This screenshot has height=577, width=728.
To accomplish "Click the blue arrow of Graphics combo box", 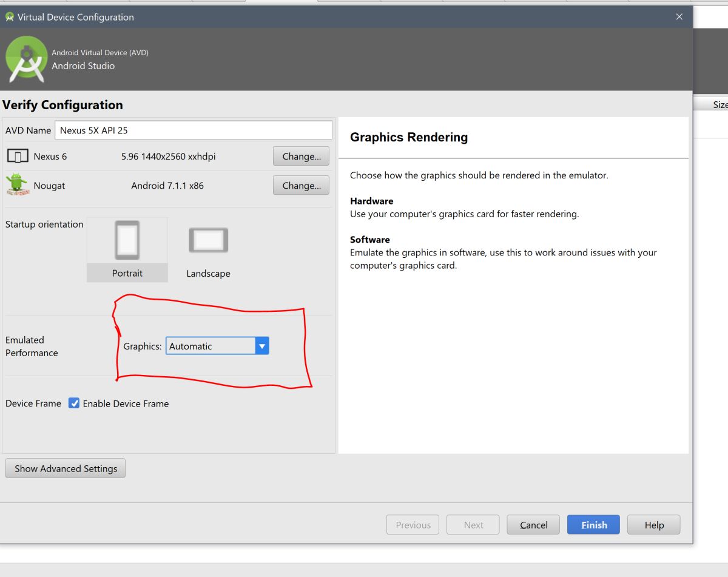I will [x=262, y=346].
